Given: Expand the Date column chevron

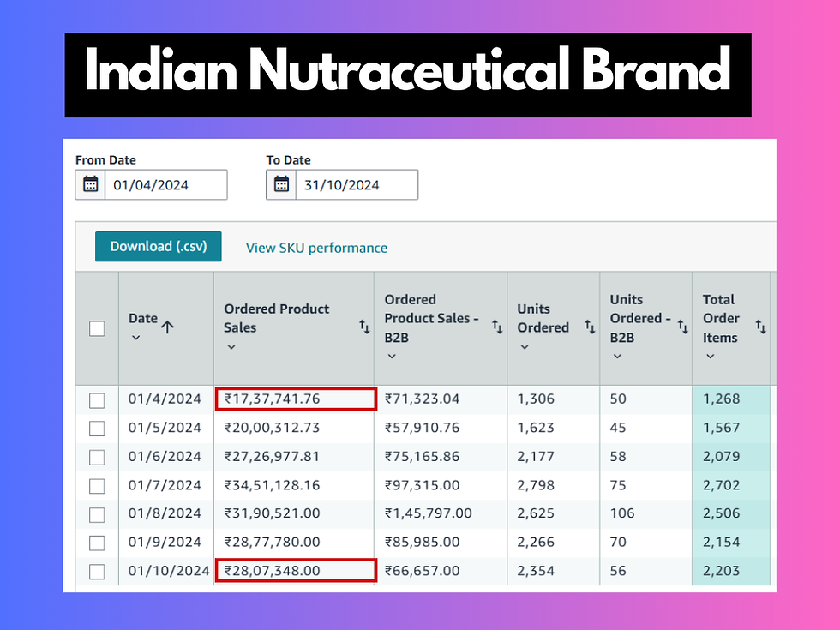Looking at the screenshot, I should pyautogui.click(x=135, y=338).
